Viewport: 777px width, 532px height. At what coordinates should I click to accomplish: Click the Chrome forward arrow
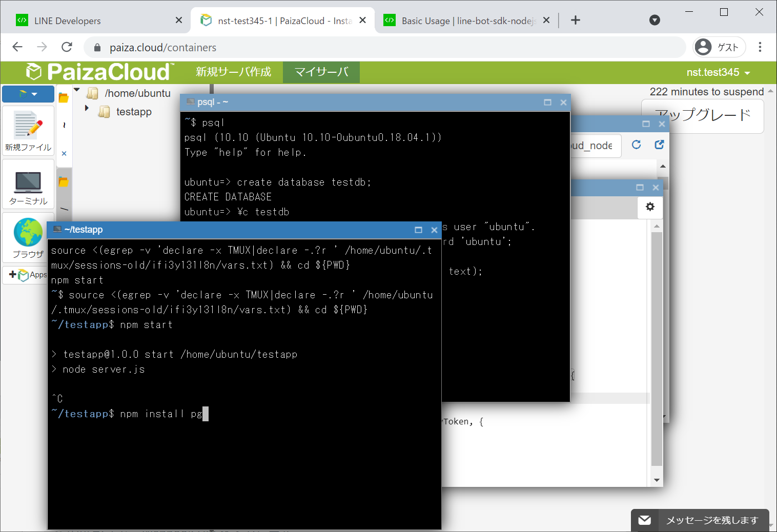coord(42,47)
